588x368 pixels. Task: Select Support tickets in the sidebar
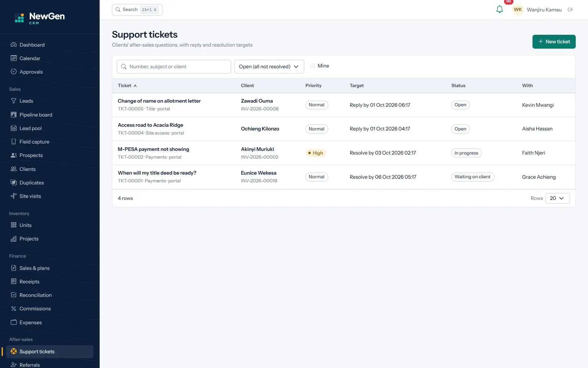(50, 351)
